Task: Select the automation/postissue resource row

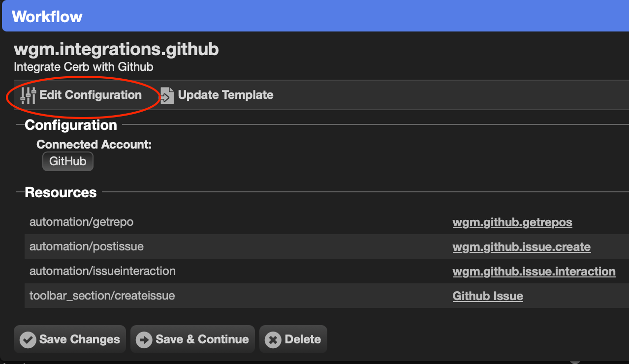Action: [327, 246]
